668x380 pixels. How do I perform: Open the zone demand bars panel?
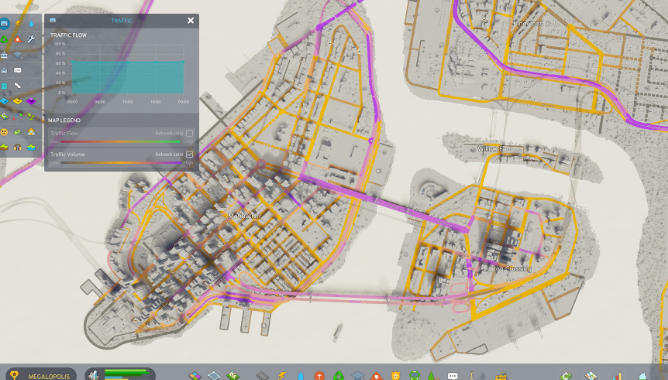120,374
